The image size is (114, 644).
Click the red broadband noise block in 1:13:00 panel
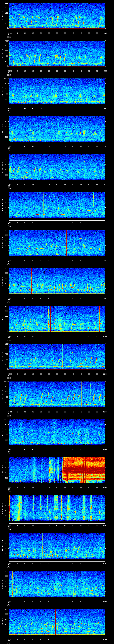click(84, 470)
